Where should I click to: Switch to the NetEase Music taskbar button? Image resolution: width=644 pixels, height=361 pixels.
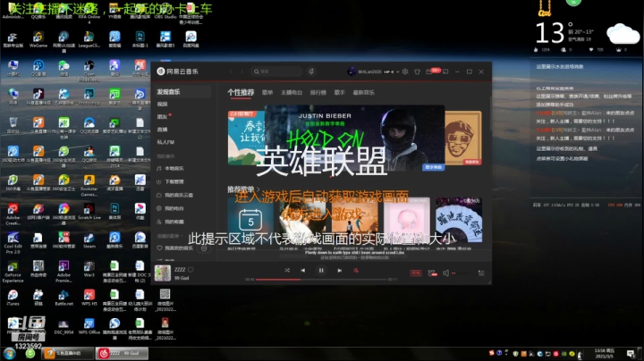tap(122, 353)
